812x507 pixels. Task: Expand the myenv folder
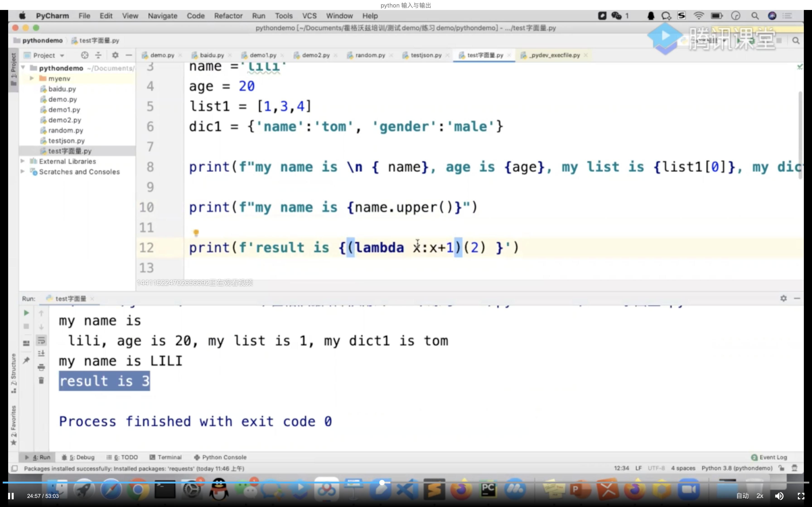(32, 79)
